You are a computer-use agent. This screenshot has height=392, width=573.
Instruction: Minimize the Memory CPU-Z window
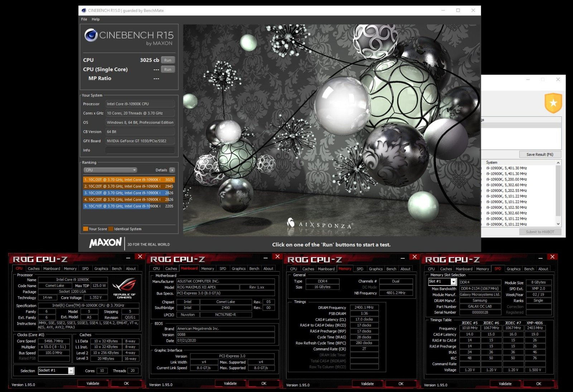403,258
